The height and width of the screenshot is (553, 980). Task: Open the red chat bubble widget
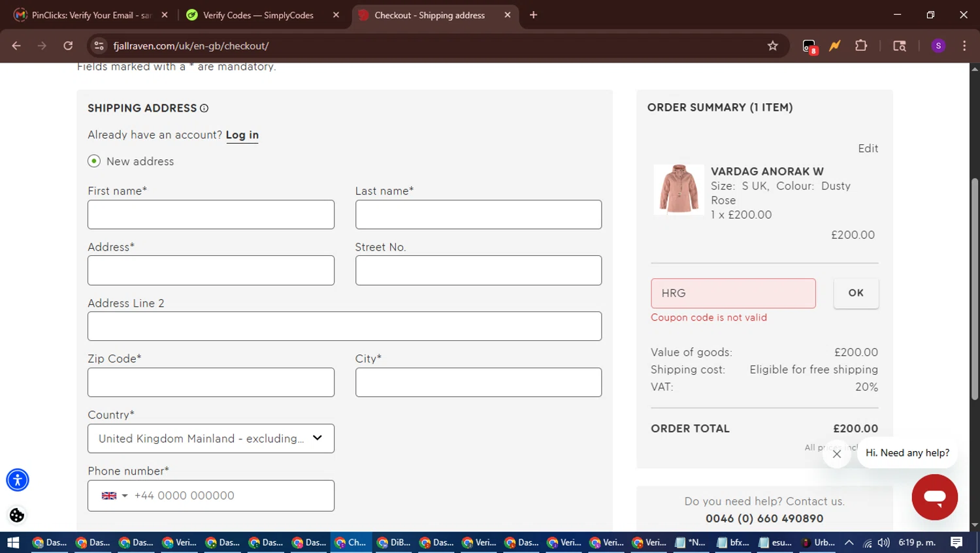[x=935, y=498]
